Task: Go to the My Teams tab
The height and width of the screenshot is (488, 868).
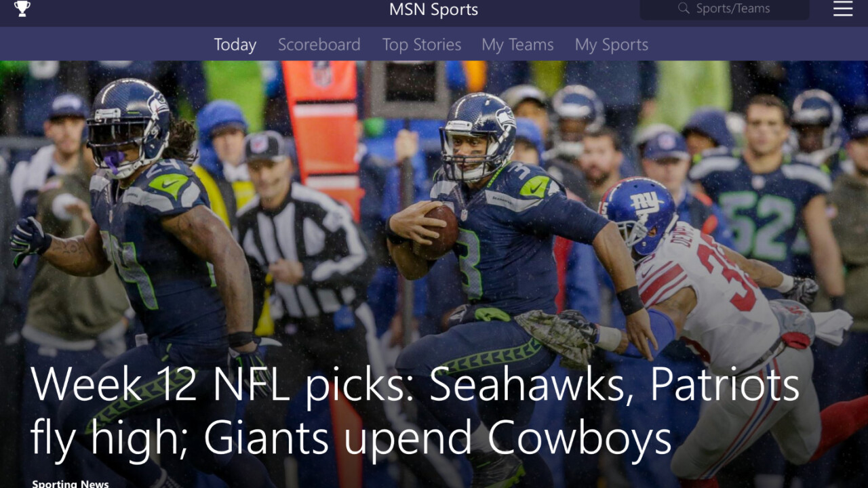Action: tap(517, 45)
